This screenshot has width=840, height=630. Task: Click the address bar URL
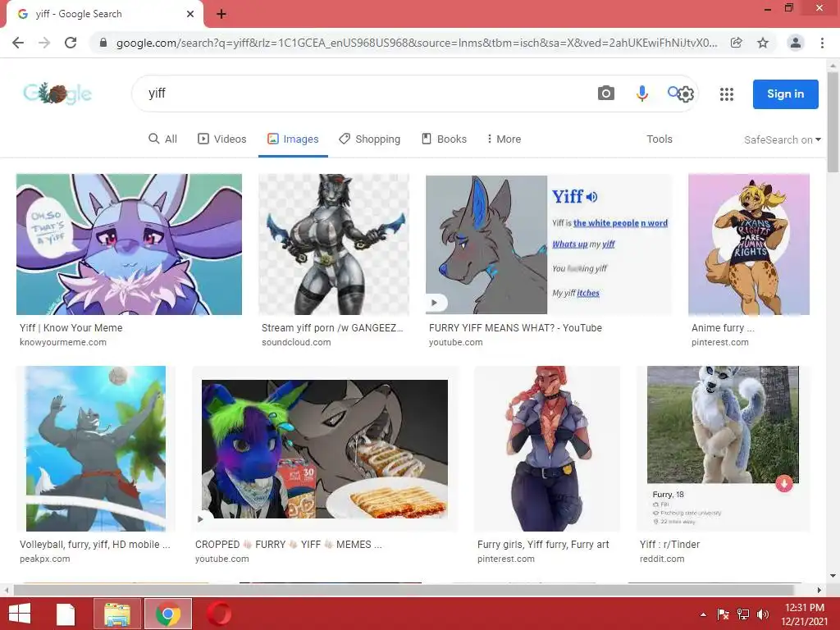pos(416,43)
